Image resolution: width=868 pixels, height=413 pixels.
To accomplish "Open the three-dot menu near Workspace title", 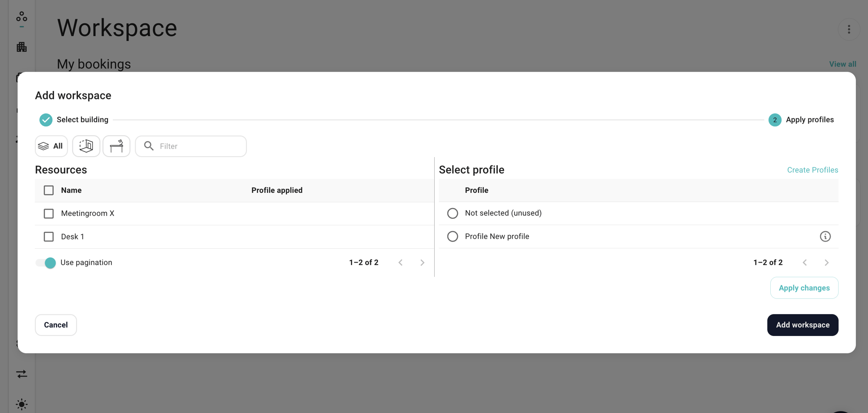I will click(x=849, y=29).
